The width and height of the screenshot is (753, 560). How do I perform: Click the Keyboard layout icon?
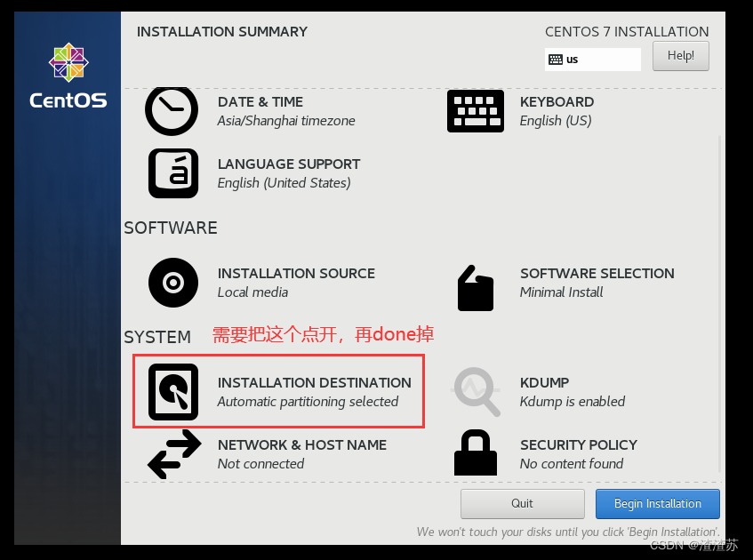476,111
